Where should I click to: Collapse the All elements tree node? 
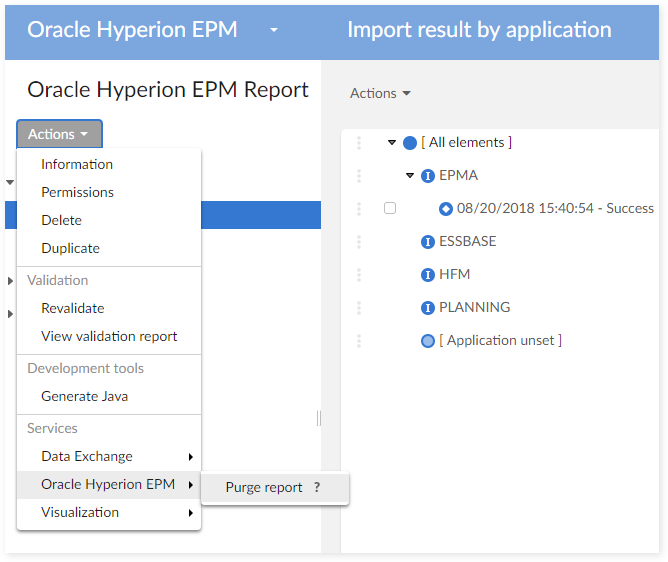click(x=393, y=143)
